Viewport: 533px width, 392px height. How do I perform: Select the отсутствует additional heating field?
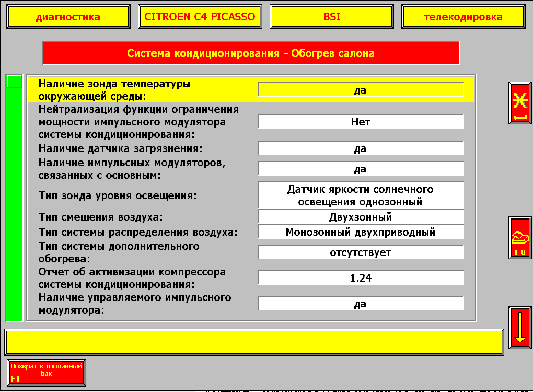(x=361, y=252)
